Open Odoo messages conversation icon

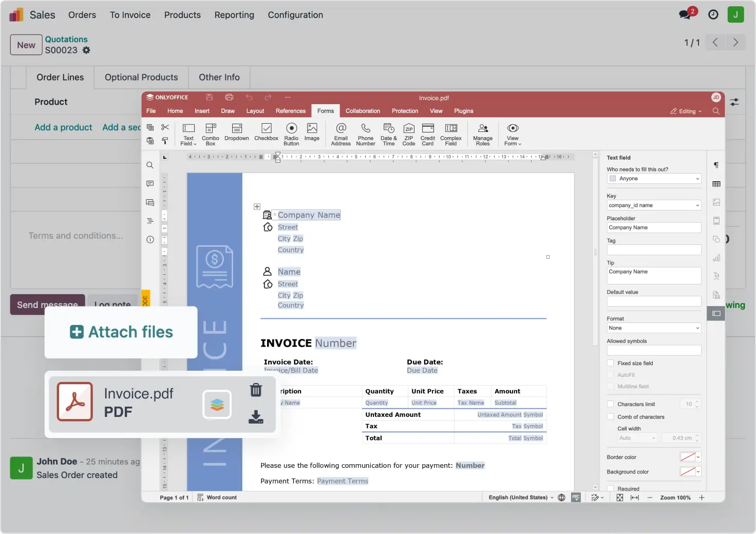click(685, 14)
